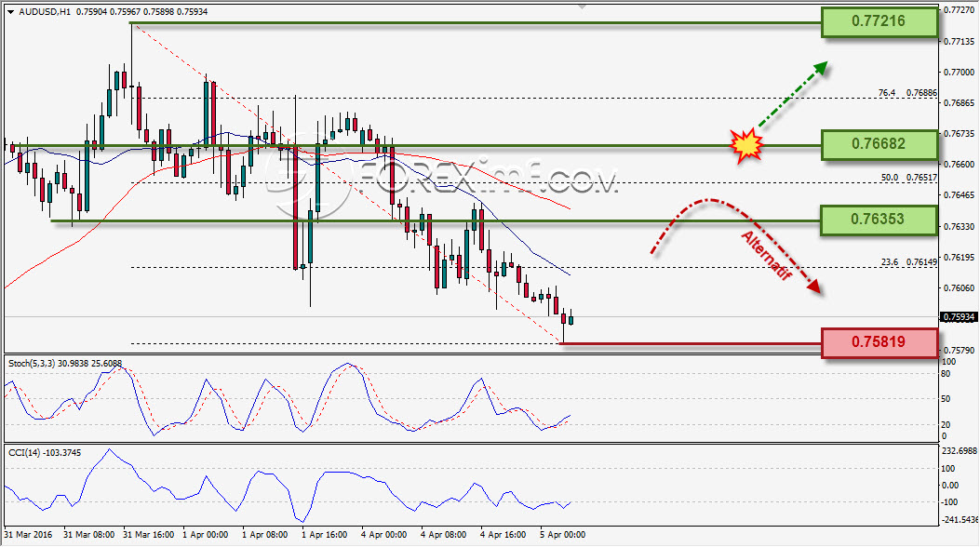
Task: Click the 0.76060 price axis value
Action: tap(959, 288)
